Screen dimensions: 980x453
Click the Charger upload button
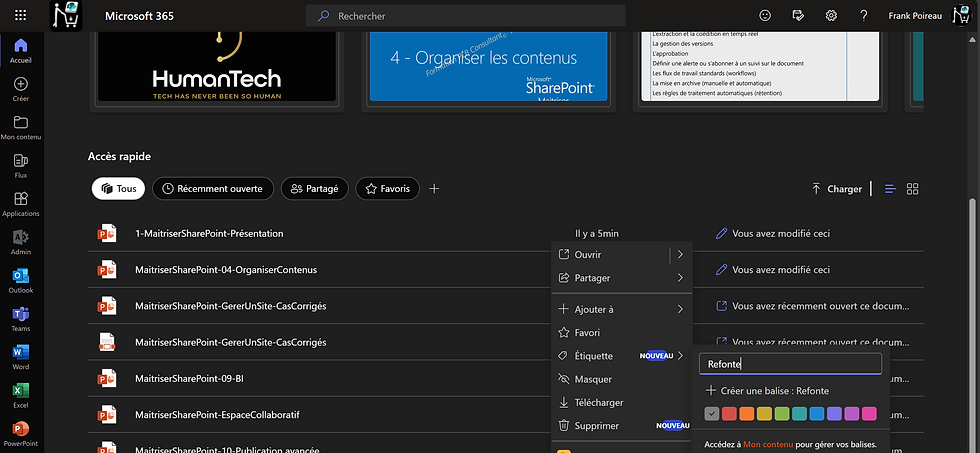coord(837,189)
